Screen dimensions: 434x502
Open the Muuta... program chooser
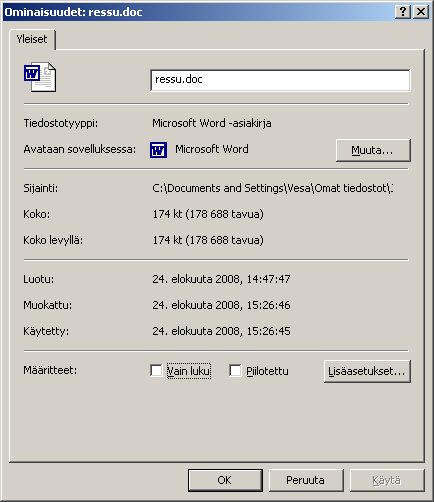click(x=373, y=150)
